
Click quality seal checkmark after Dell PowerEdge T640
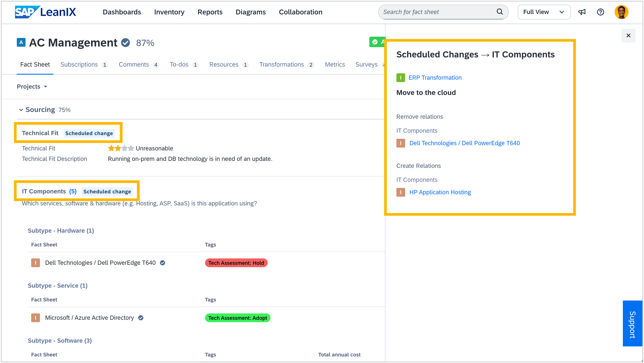162,263
